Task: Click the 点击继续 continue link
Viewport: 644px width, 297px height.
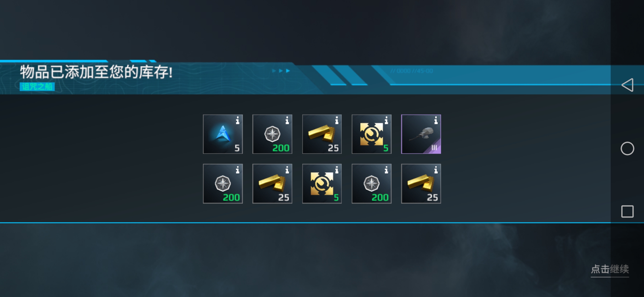Action: pos(610,269)
